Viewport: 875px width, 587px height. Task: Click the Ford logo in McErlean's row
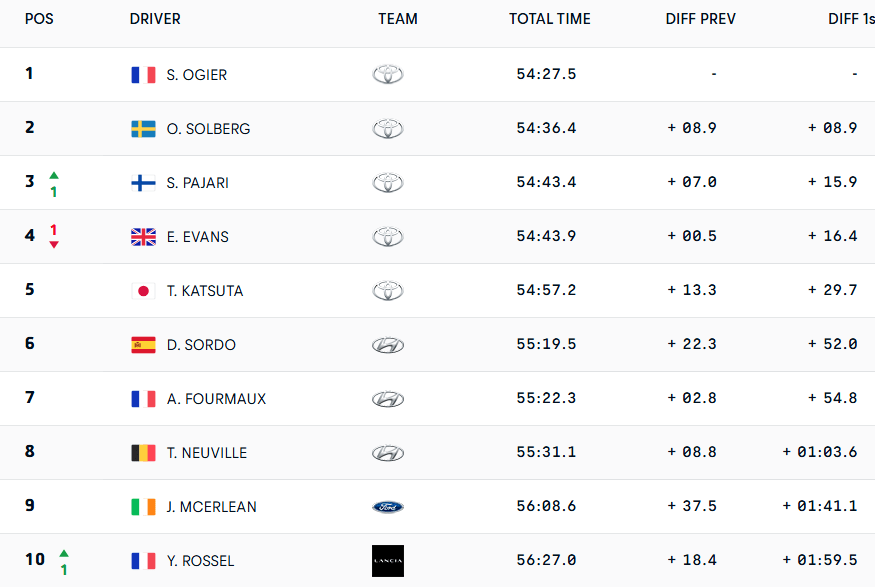tap(388, 507)
